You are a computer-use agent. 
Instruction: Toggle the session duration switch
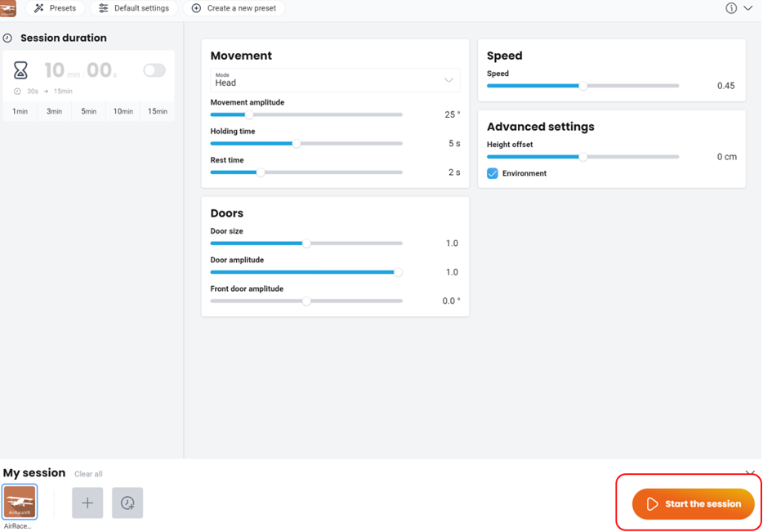[154, 70]
